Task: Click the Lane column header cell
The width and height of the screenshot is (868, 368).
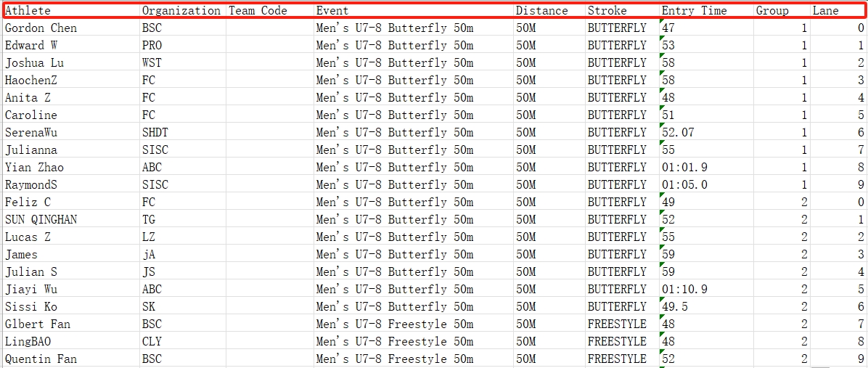Action: 838,11
